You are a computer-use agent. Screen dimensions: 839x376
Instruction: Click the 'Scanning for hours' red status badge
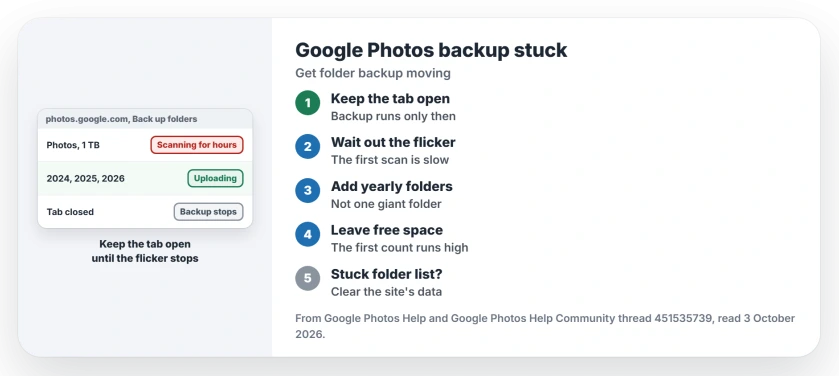click(197, 145)
